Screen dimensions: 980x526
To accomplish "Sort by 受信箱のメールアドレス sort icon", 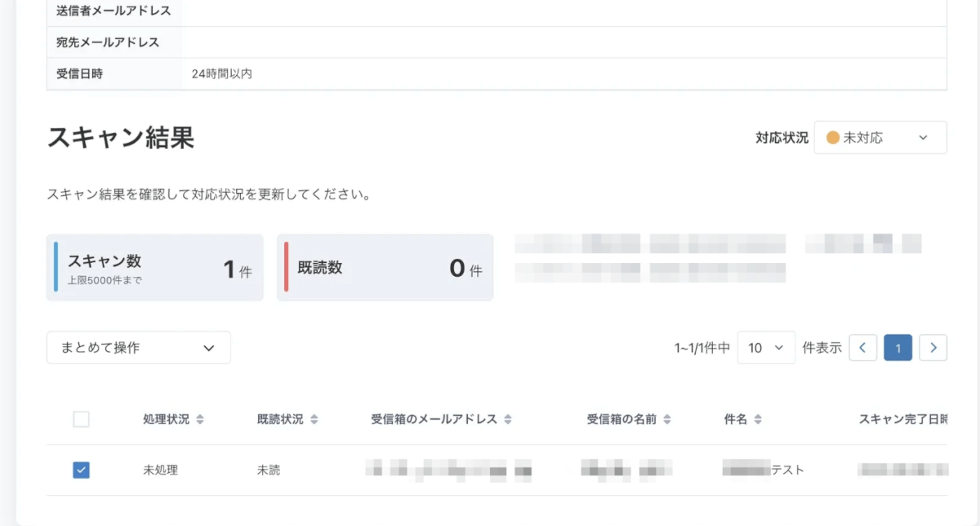I will coord(508,420).
